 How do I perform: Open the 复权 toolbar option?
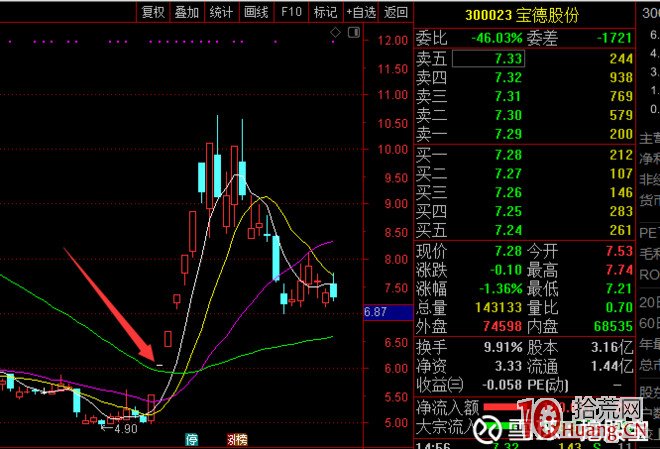point(153,11)
